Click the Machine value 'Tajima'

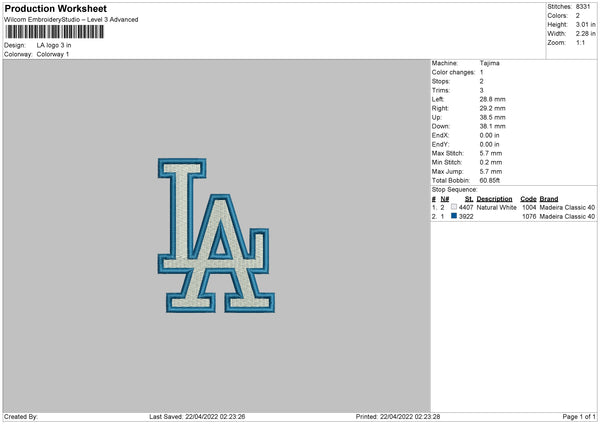tap(489, 63)
